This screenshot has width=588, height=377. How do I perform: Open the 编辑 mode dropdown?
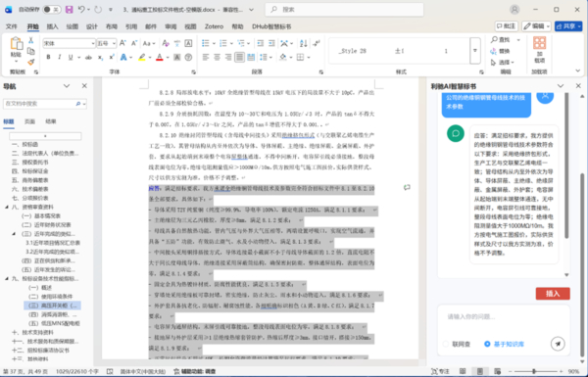536,26
